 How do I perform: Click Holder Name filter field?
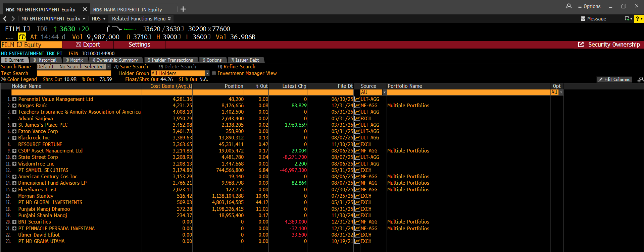click(x=77, y=92)
